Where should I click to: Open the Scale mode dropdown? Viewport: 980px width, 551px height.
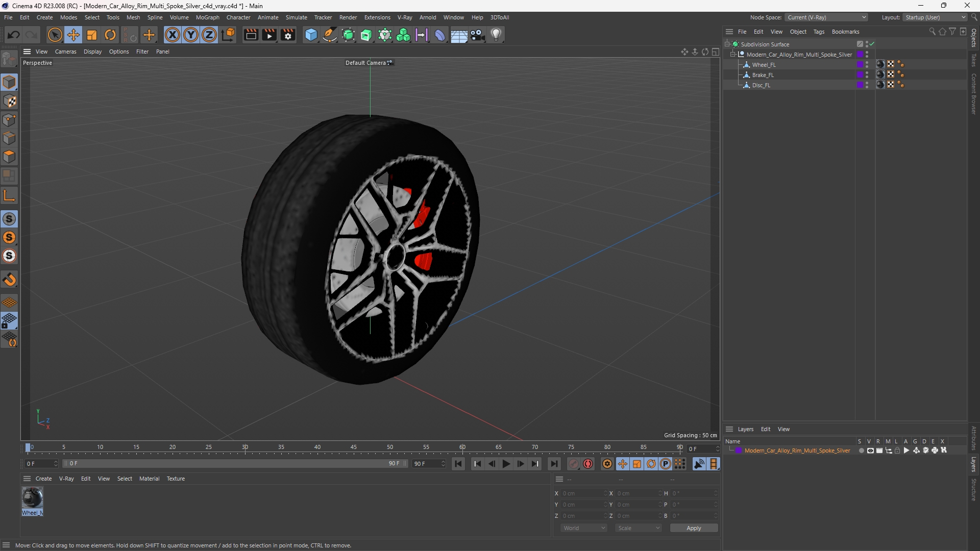pyautogui.click(x=638, y=528)
